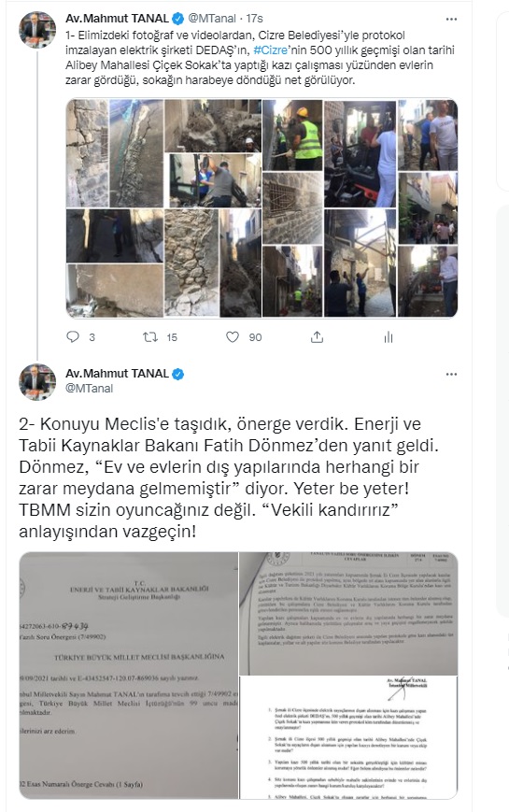Screen dimensions: 509x812
Task: Open the lower-right numbered questions document image
Action: click(x=348, y=737)
